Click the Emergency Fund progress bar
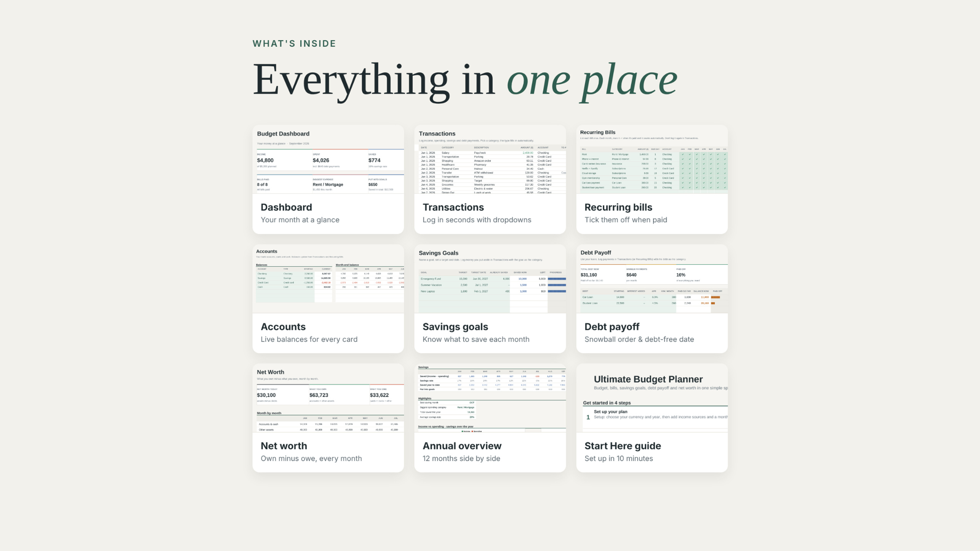Viewport: 980px width, 551px height. coord(557,279)
